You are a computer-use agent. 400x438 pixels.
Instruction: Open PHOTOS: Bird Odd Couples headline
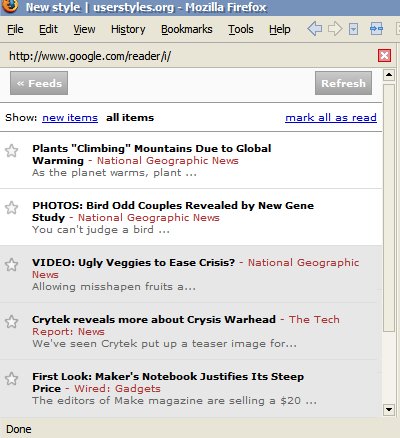(173, 211)
